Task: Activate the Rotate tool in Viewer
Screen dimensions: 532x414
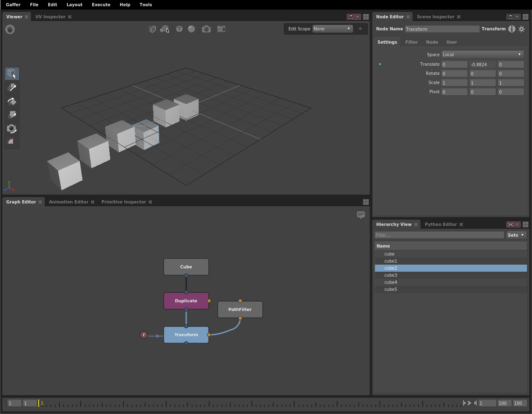Action: (x=12, y=101)
